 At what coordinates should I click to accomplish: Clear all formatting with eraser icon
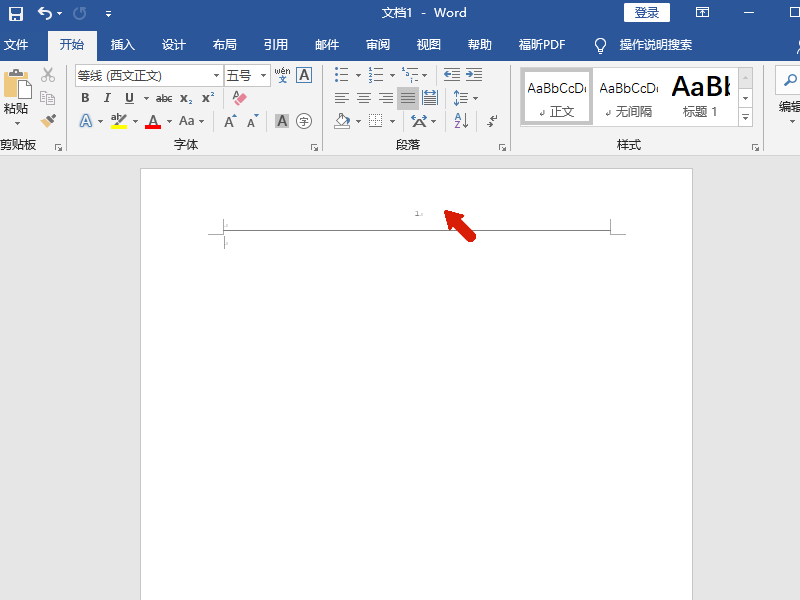[239, 97]
